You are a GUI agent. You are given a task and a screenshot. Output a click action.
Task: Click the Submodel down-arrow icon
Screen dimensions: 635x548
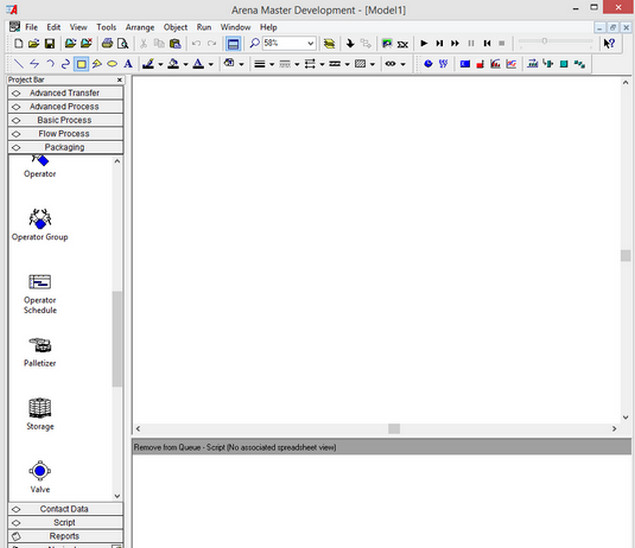[x=350, y=43]
